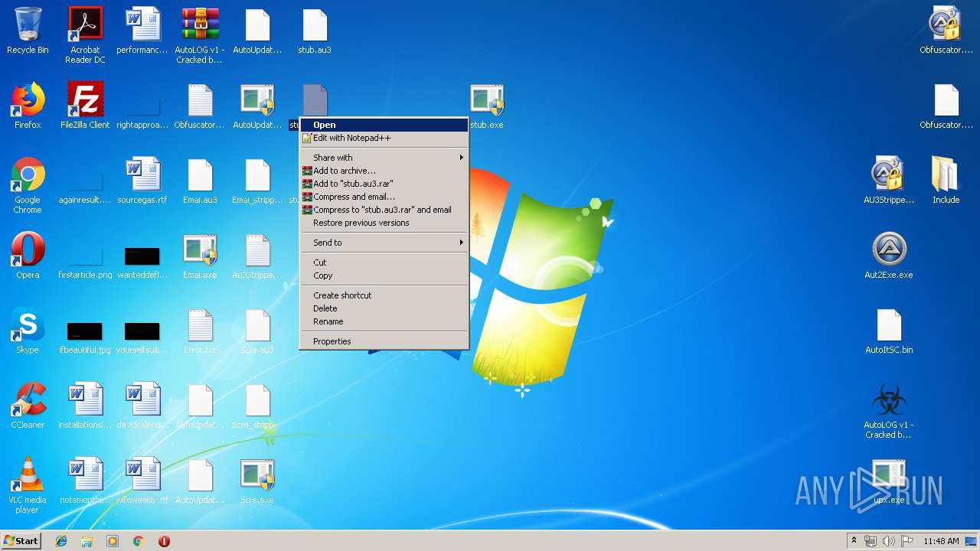Launch Windows Media Player from the taskbar
980x551 pixels.
point(113,541)
